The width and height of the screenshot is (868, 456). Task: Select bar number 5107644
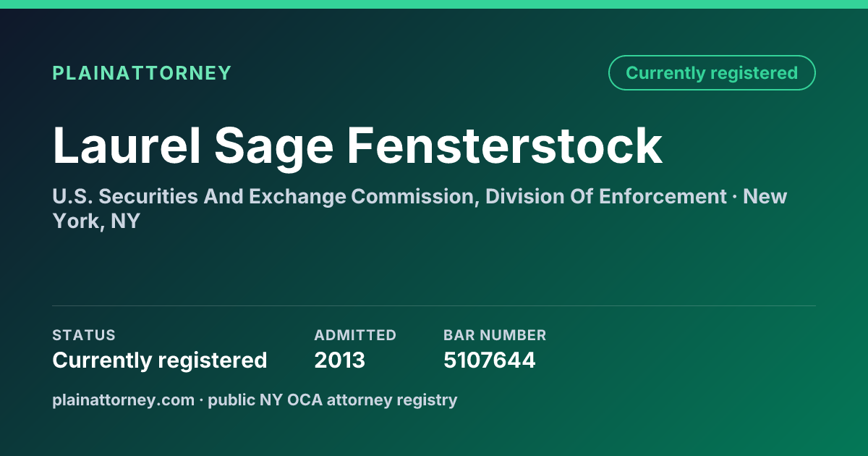tap(490, 360)
